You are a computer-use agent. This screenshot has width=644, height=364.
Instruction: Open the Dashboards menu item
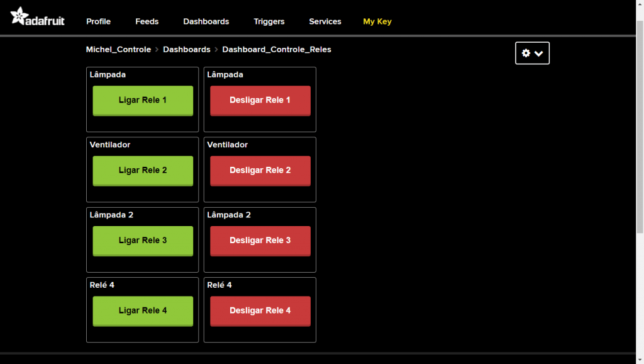pyautogui.click(x=206, y=21)
